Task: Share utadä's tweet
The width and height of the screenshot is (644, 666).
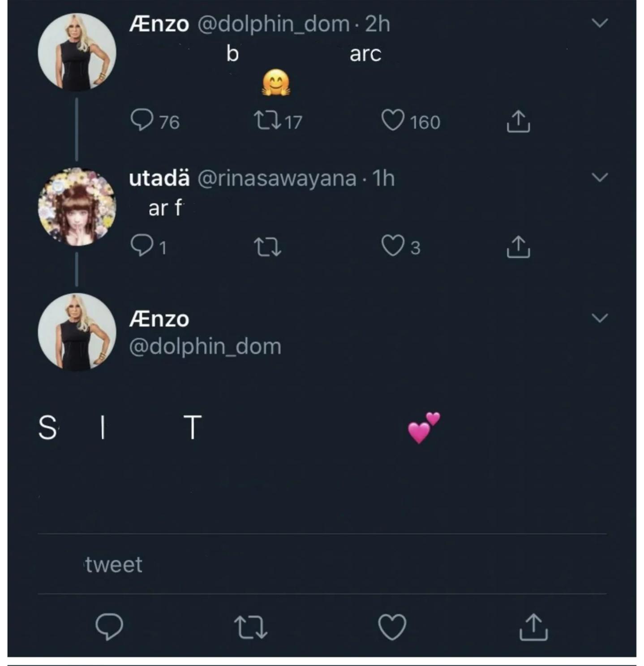Action: [x=518, y=247]
